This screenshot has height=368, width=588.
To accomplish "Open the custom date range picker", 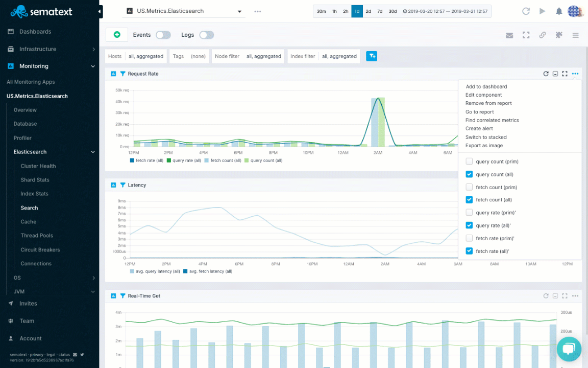I will tap(446, 11).
